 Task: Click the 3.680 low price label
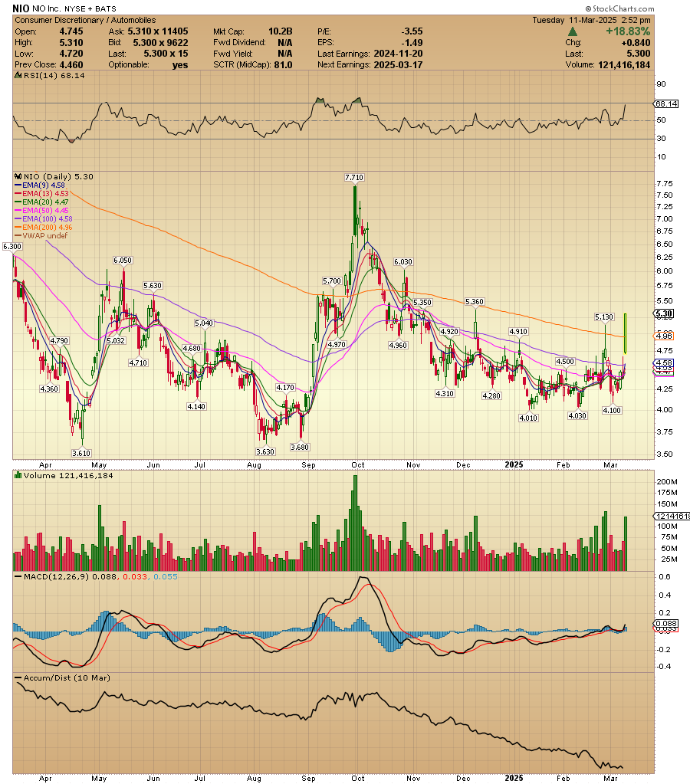pos(300,447)
